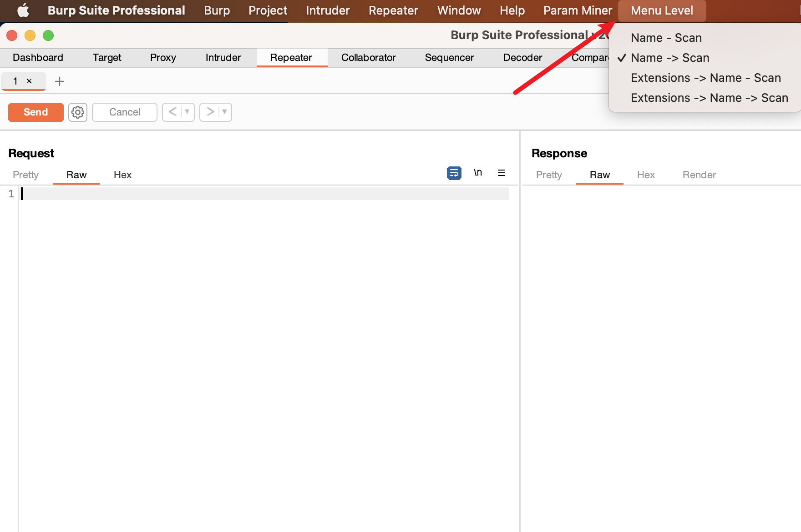Switch to the Collaborator tab
Screen dimensions: 801x532
(368, 58)
